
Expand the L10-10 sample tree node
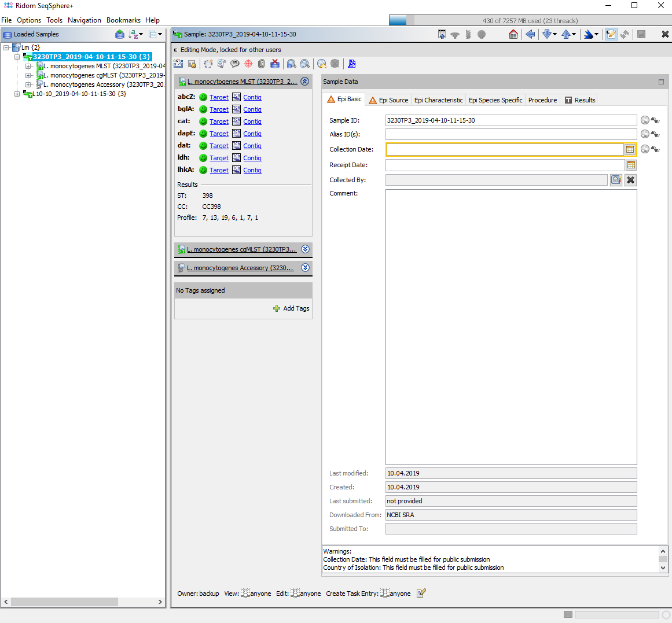click(17, 94)
